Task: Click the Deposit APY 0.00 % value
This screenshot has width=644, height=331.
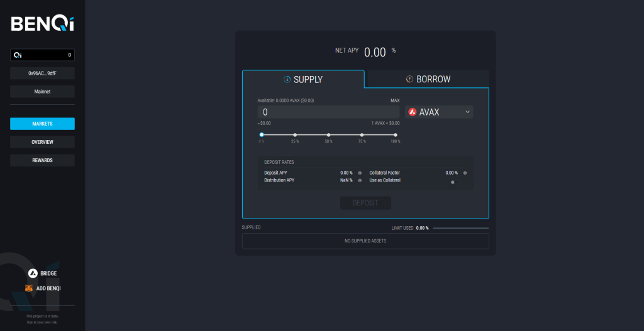Action: pos(347,173)
